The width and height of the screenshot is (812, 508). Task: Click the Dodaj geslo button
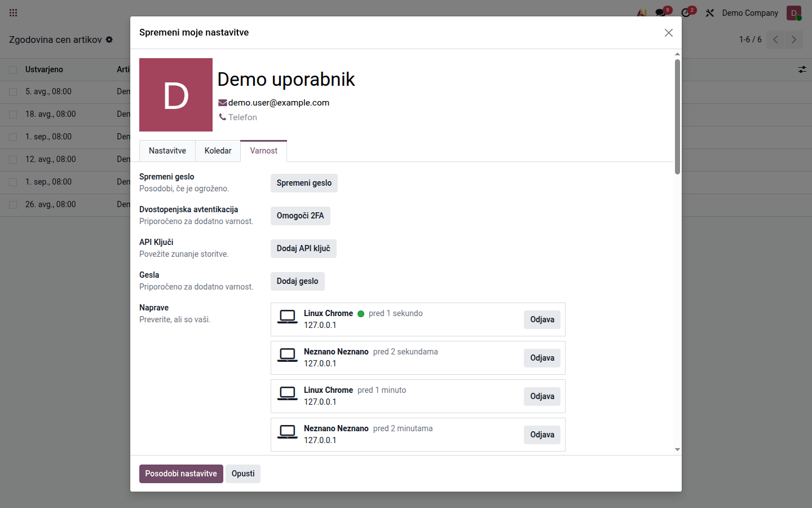(x=298, y=281)
